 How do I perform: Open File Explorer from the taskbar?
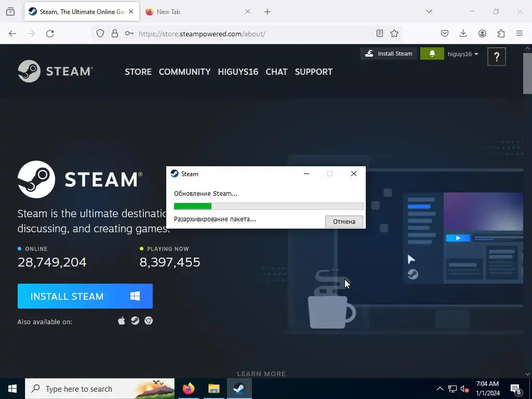214,389
